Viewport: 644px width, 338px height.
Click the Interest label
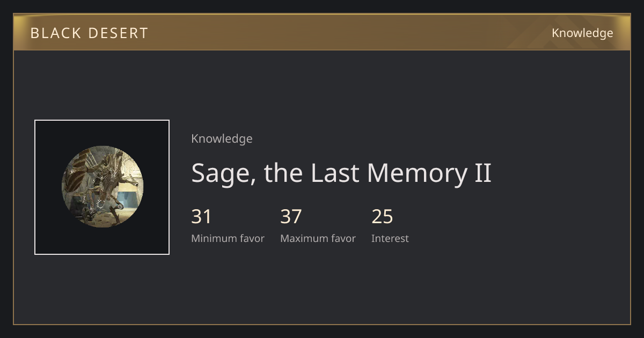point(390,239)
